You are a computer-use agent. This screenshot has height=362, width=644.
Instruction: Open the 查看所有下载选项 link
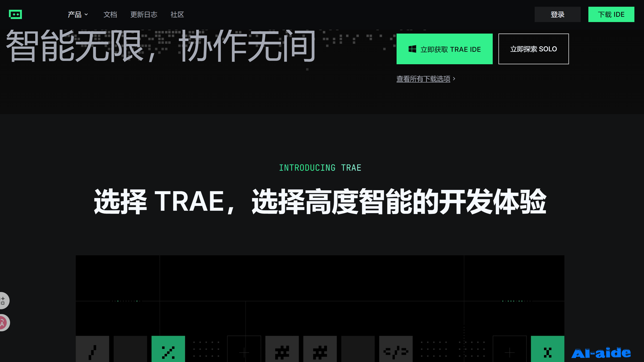point(423,79)
